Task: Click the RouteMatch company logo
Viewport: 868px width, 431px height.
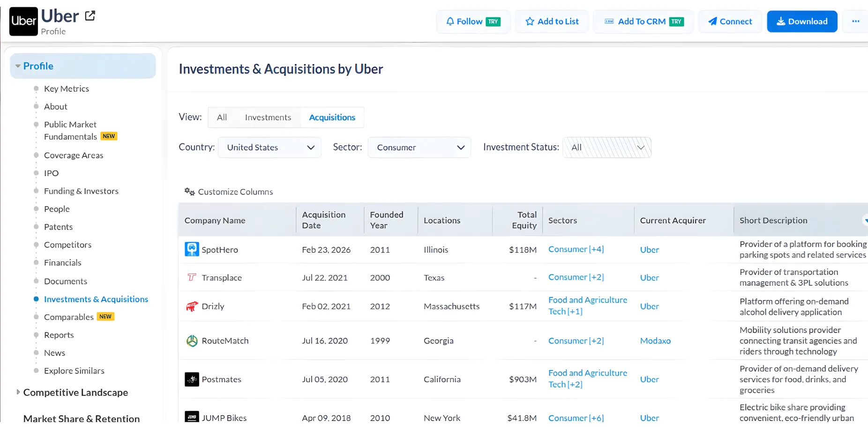Action: (192, 341)
